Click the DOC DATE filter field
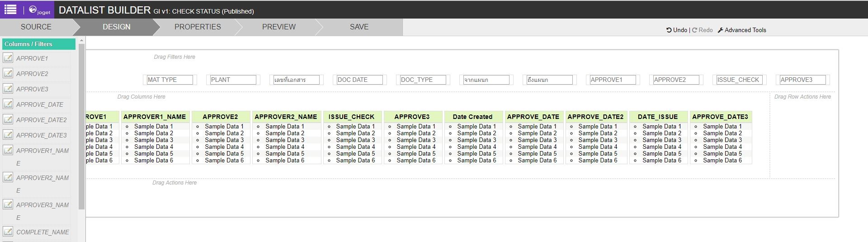The height and width of the screenshot is (242, 868). 359,80
